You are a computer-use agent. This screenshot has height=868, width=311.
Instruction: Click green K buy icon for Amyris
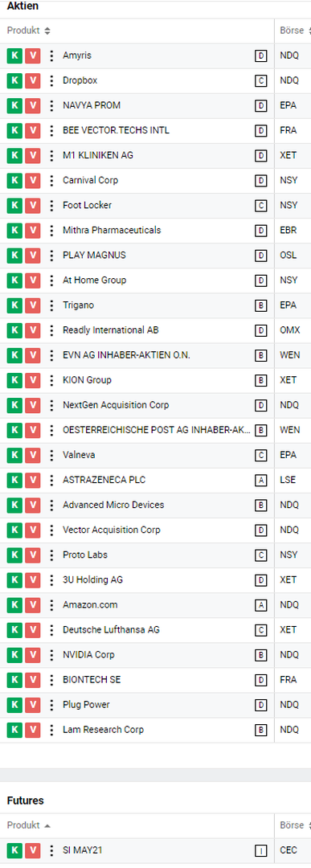click(15, 56)
